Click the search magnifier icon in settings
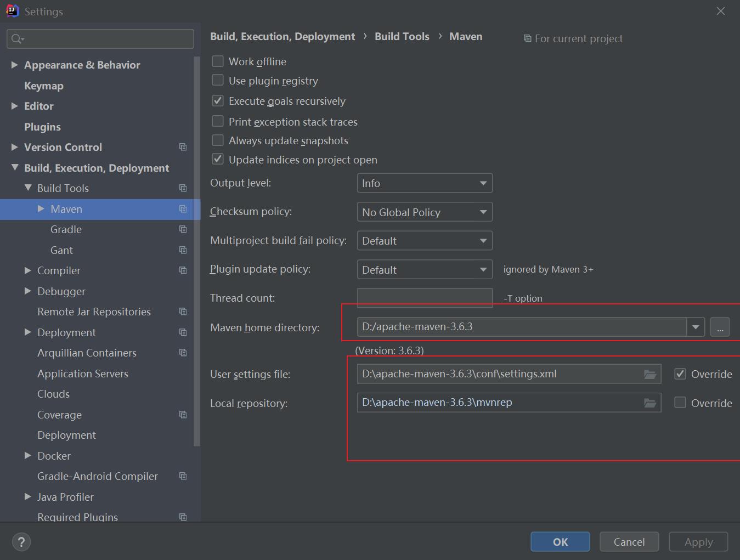Image resolution: width=740 pixels, height=560 pixels. click(x=17, y=38)
